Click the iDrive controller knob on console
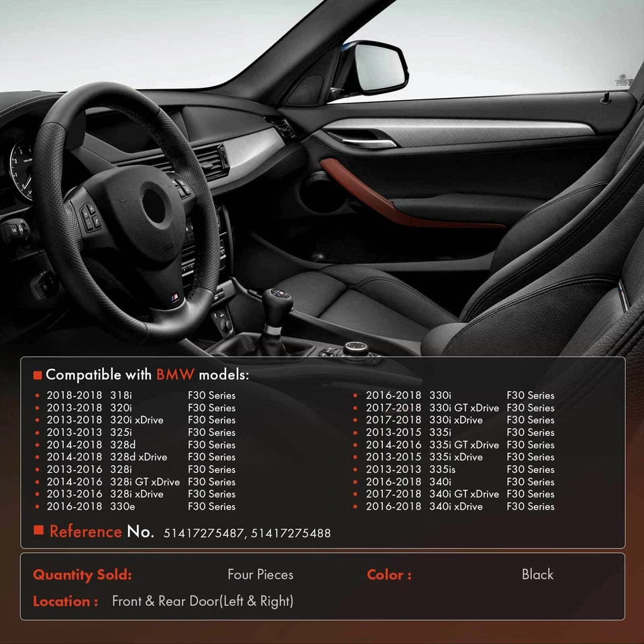 (356, 349)
